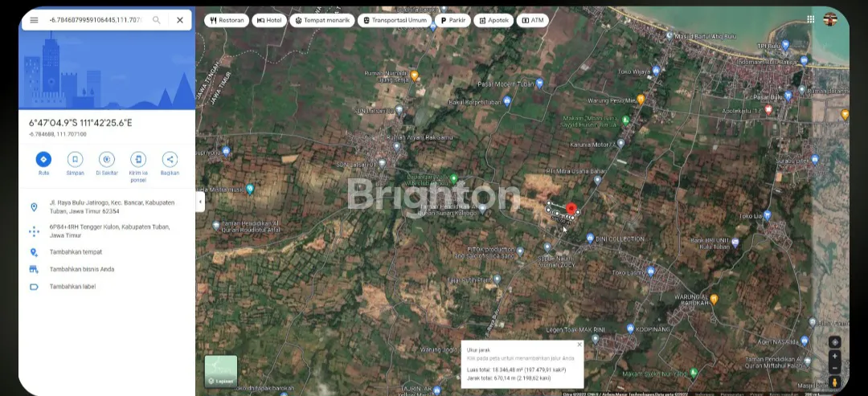Filter map by Restoran chip
This screenshot has height=396, width=868.
point(227,20)
